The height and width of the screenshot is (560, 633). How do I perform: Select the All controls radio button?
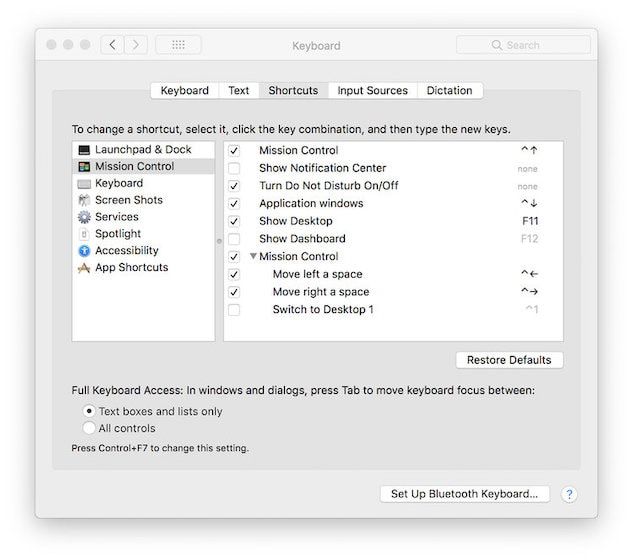coord(89,428)
